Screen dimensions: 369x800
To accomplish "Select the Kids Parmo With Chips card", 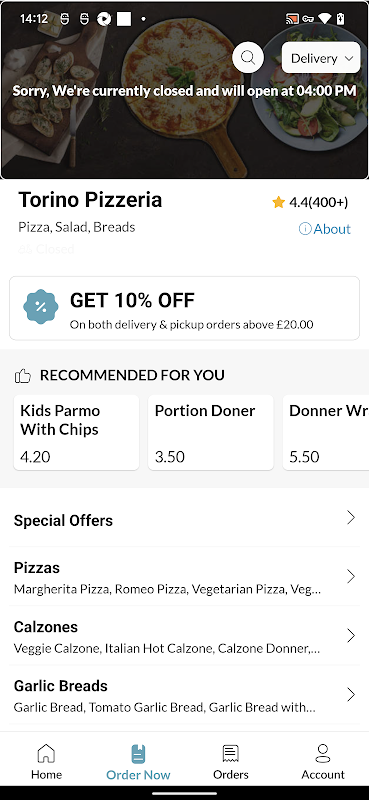I will (x=77, y=432).
